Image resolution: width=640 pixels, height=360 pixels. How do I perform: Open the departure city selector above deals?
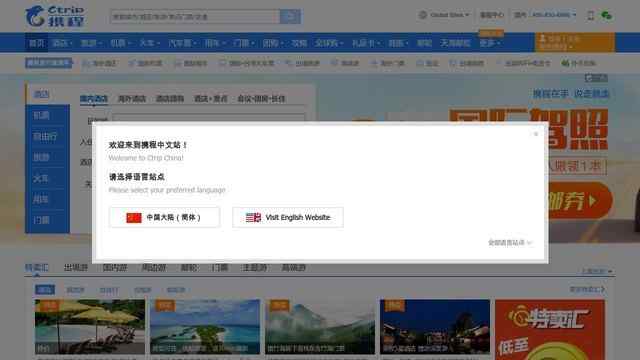coord(597,271)
